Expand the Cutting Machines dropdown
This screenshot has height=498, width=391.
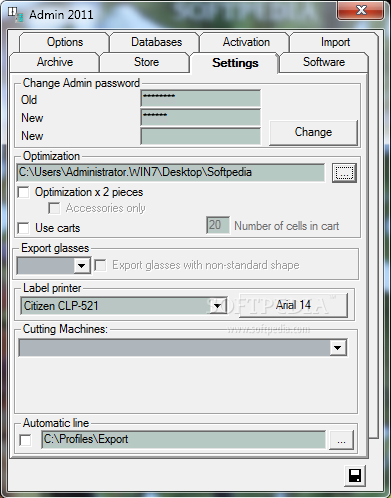pos(338,348)
